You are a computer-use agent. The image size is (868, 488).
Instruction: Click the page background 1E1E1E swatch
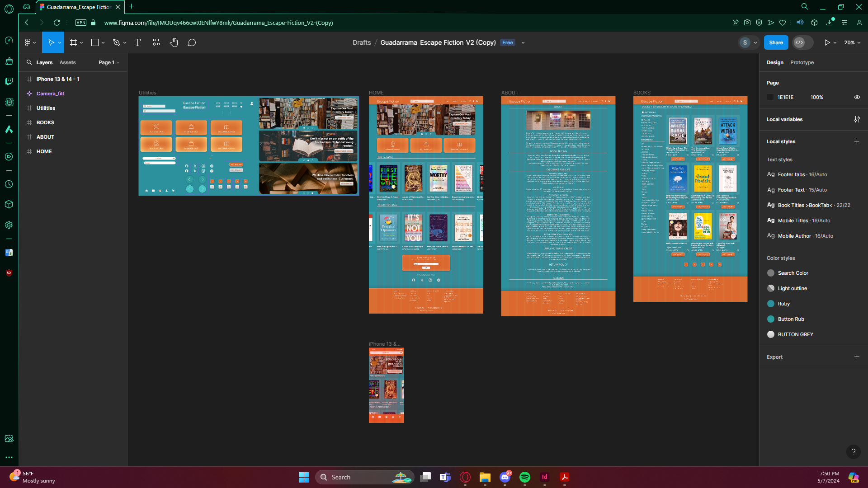[770, 97]
